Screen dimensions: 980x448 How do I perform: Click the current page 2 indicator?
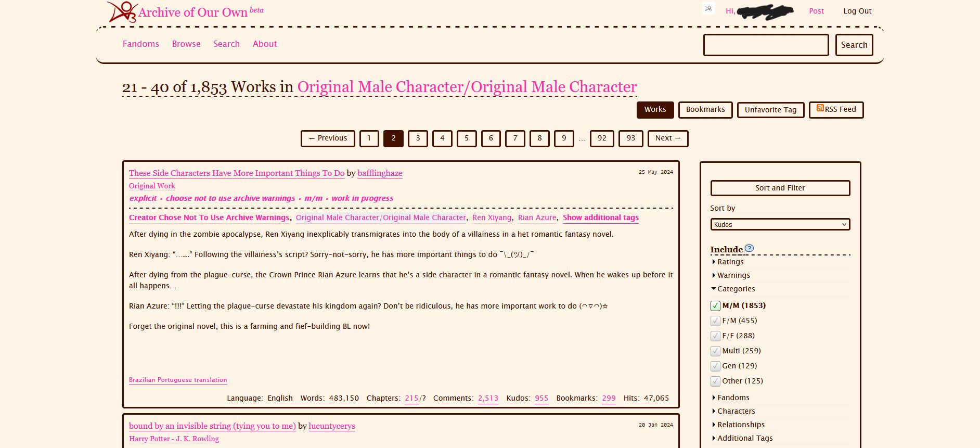pos(393,138)
